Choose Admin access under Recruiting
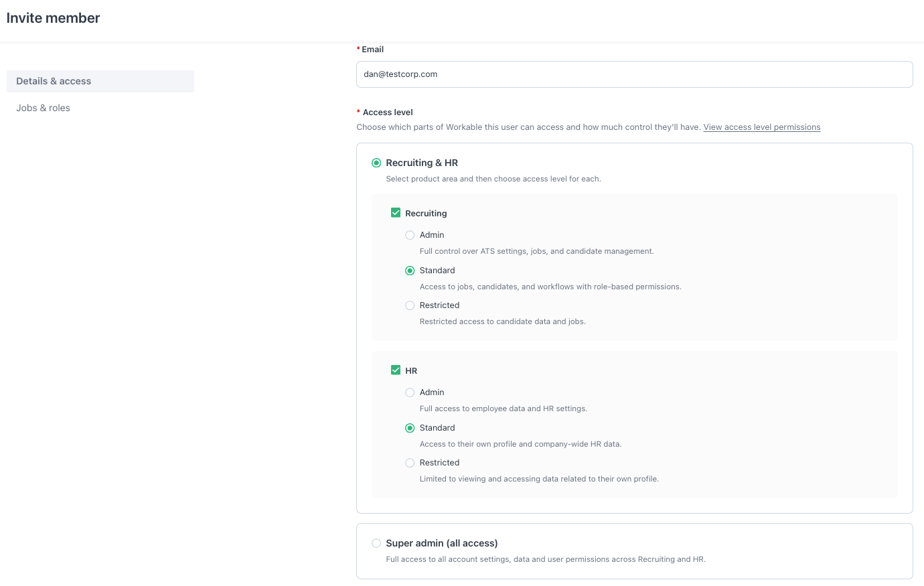 [410, 235]
